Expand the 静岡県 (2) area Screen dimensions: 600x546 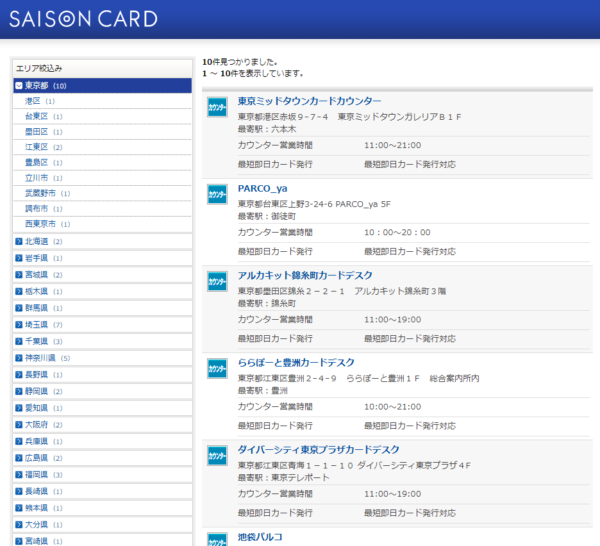[x=103, y=391]
